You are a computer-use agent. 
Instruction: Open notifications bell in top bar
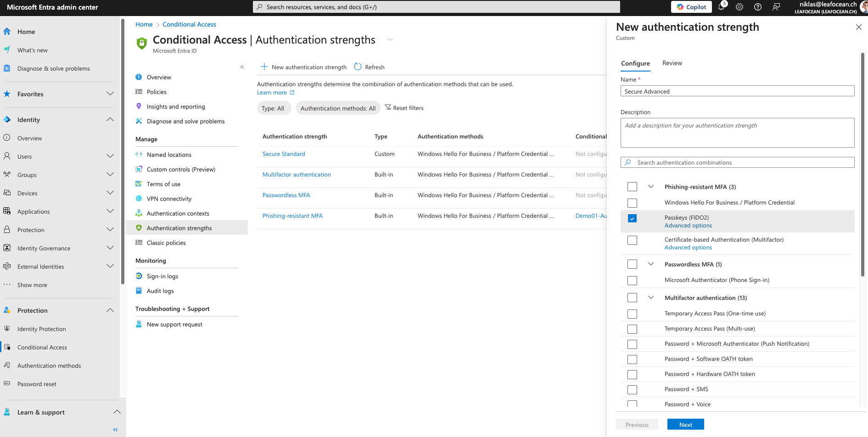721,7
